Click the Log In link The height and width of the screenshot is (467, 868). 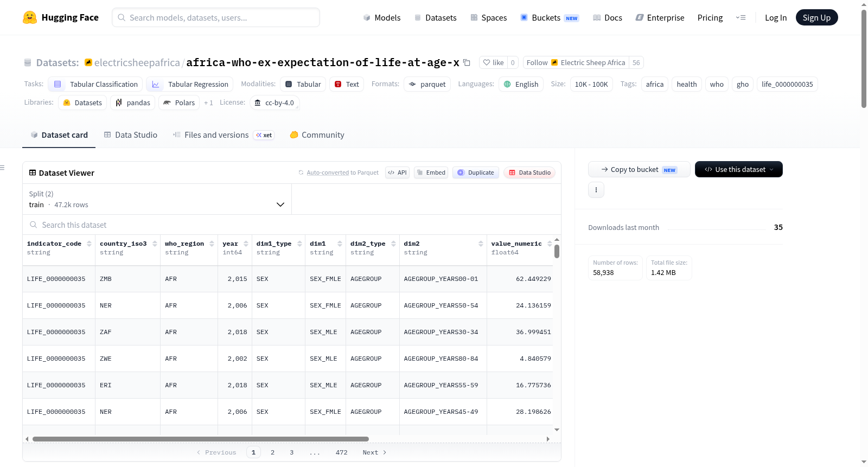click(x=776, y=17)
